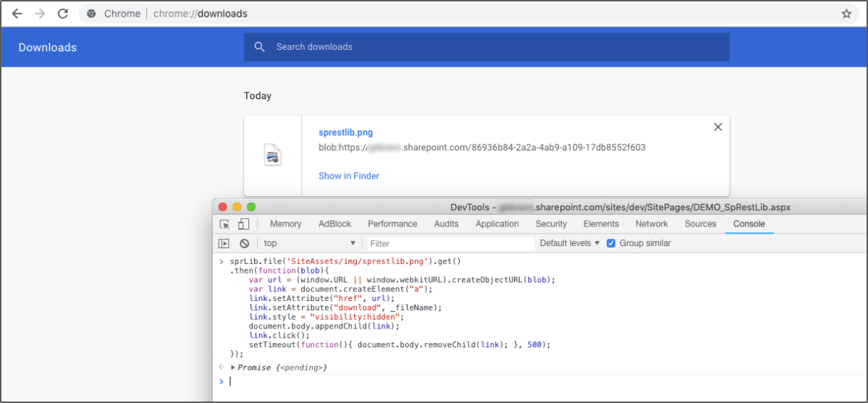Show the console sidebar icon
Viewport: 868px width, 403px height.
click(x=224, y=243)
